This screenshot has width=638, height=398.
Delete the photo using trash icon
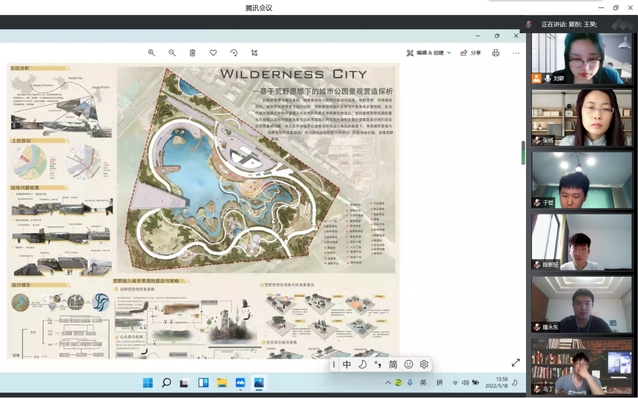pos(192,52)
